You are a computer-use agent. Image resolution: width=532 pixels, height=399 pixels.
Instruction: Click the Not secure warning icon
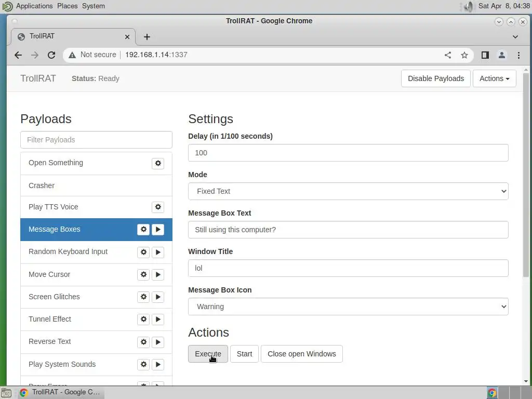click(72, 55)
